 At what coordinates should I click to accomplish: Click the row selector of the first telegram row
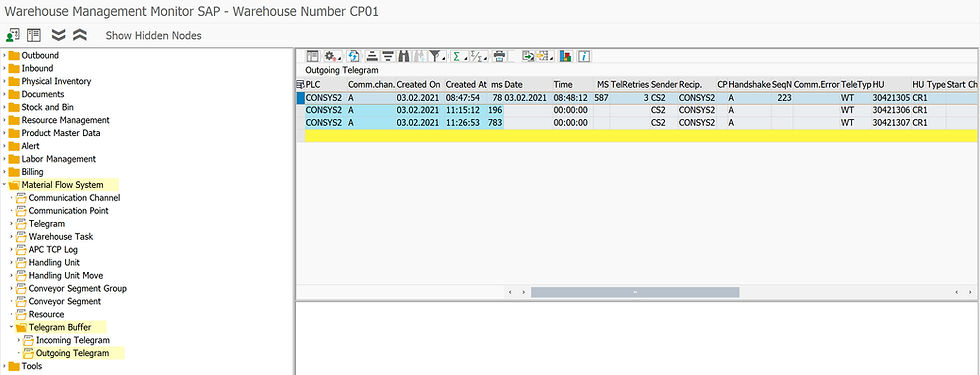[300, 98]
